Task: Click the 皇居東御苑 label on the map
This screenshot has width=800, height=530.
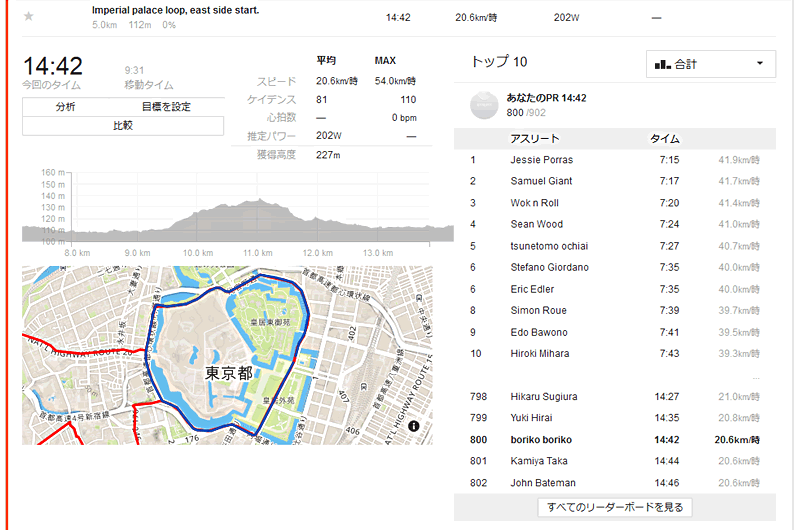Action: pyautogui.click(x=270, y=322)
